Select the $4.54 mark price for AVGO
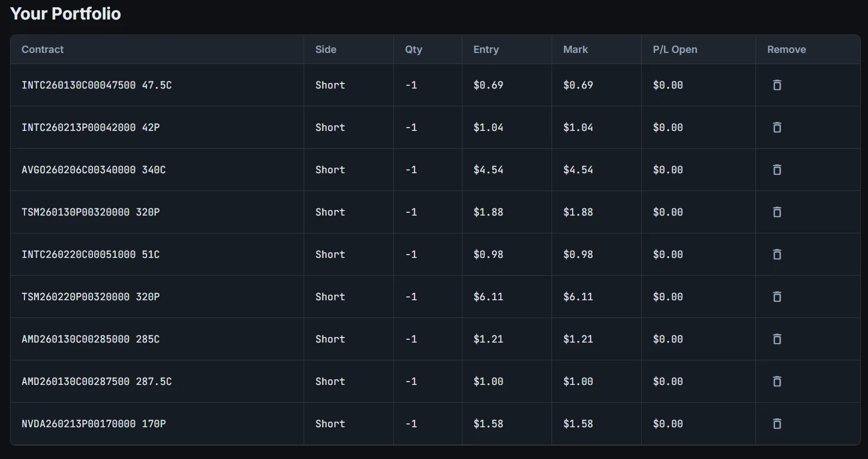 578,170
